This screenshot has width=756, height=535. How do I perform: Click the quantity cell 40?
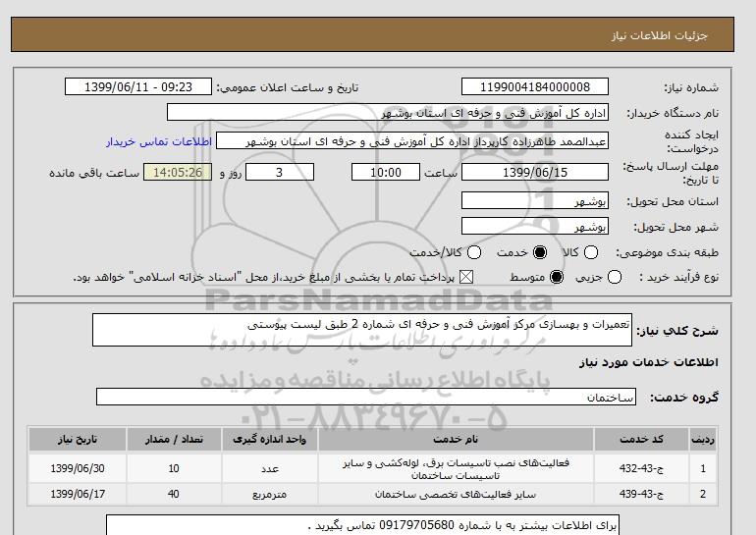pos(174,494)
